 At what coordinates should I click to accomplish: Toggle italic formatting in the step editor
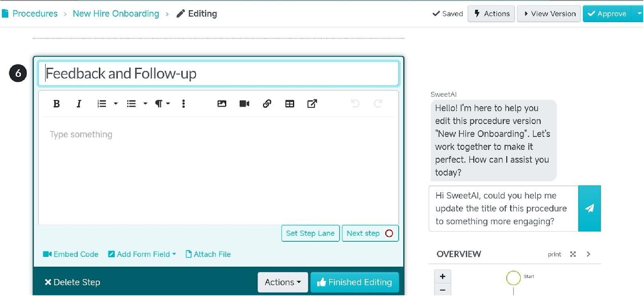(79, 104)
